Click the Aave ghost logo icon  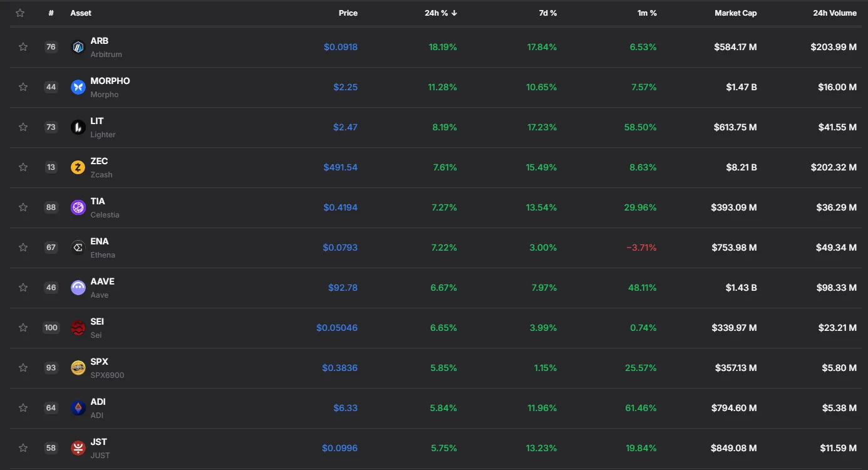78,288
